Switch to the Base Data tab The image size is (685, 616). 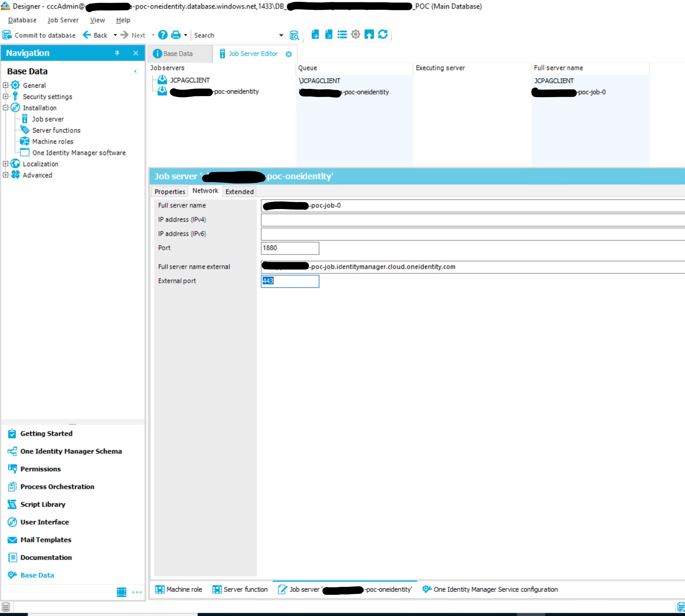point(180,54)
